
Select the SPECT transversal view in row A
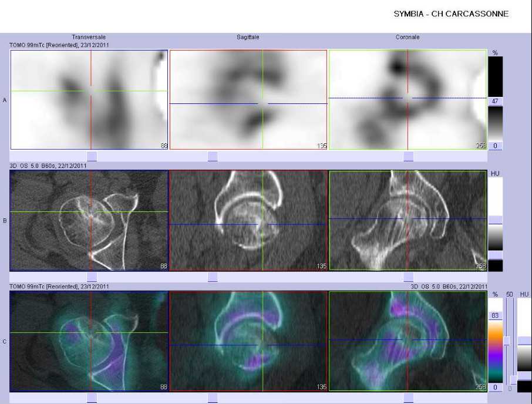coord(89,100)
